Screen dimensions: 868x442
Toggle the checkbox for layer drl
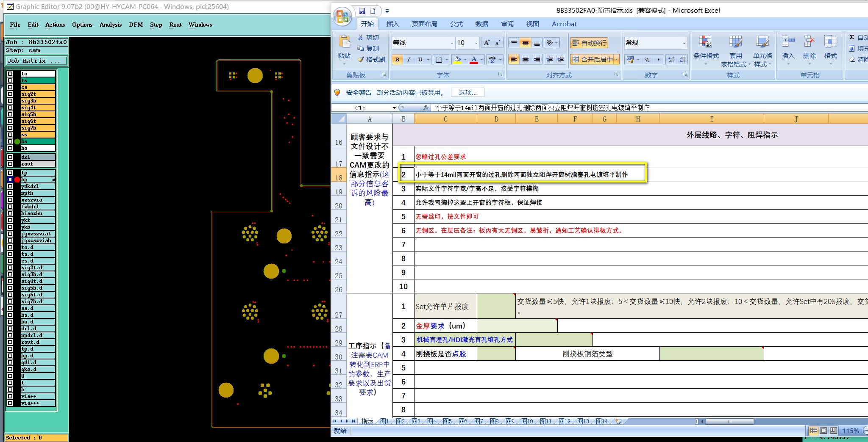click(x=10, y=157)
